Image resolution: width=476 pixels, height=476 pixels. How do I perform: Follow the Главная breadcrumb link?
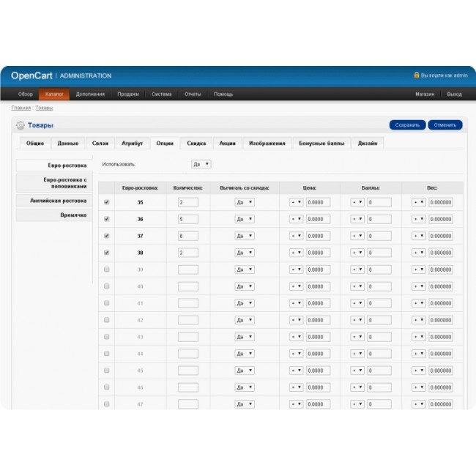(x=21, y=108)
